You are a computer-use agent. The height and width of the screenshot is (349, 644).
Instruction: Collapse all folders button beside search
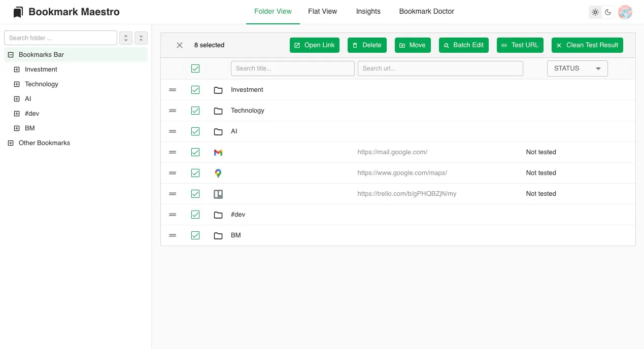tap(141, 38)
